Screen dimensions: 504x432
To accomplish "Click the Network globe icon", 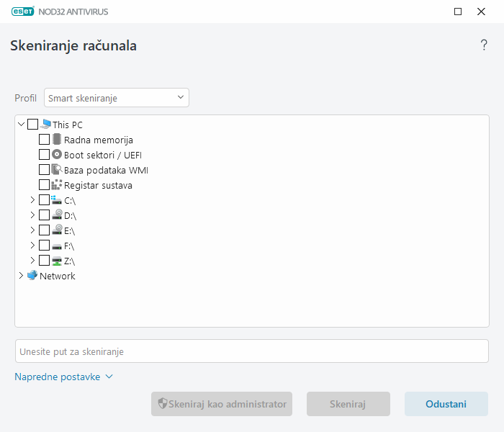I will pyautogui.click(x=32, y=276).
